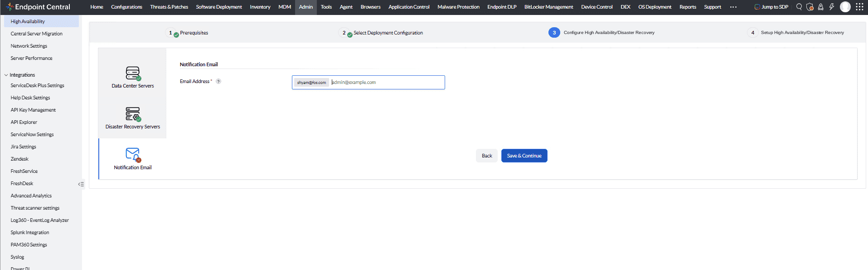Open FreshService integration
The image size is (868, 270).
pyautogui.click(x=24, y=171)
